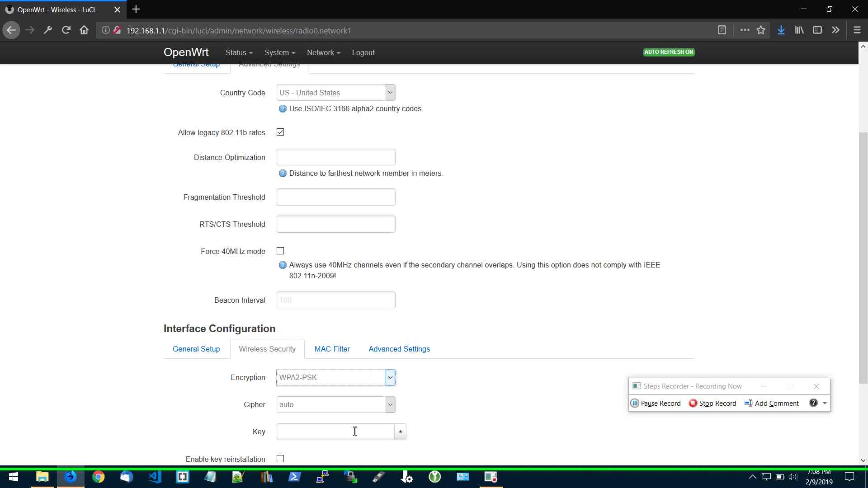Viewport: 868px width, 488px height.
Task: Open the Library bookshelf icon
Action: coord(799,30)
